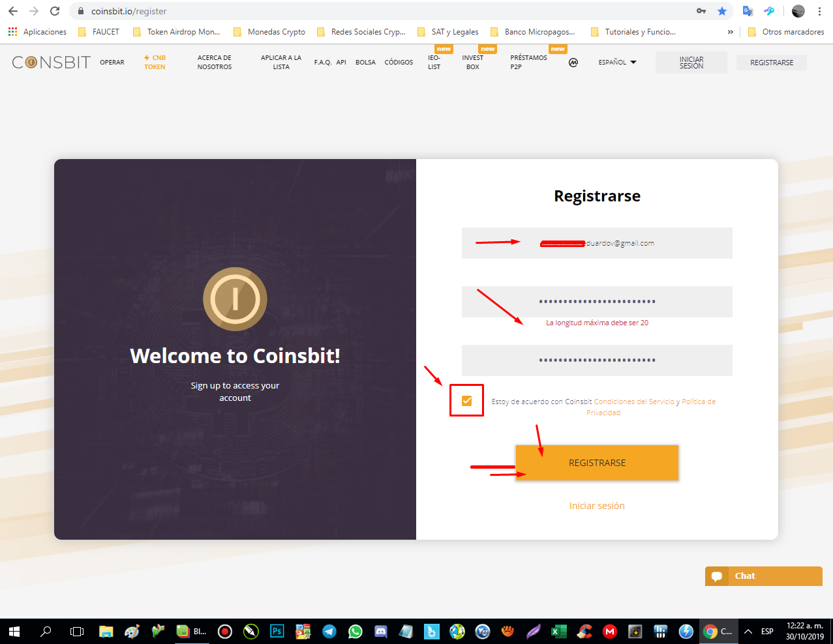Screen dimensions: 833x644
Task: Open the Chat widget
Action: [x=763, y=576]
